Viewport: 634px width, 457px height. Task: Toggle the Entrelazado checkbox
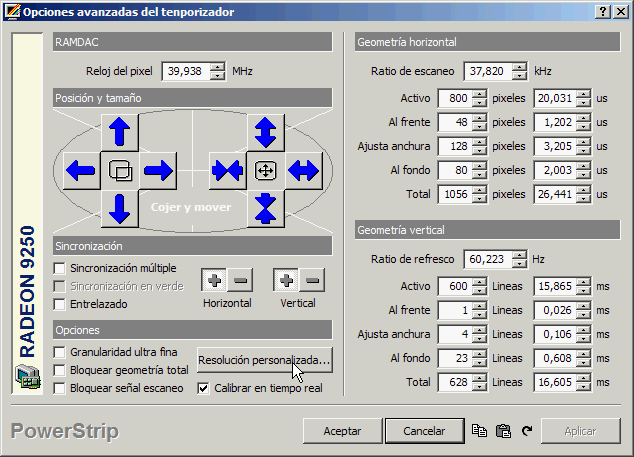pyautogui.click(x=59, y=304)
